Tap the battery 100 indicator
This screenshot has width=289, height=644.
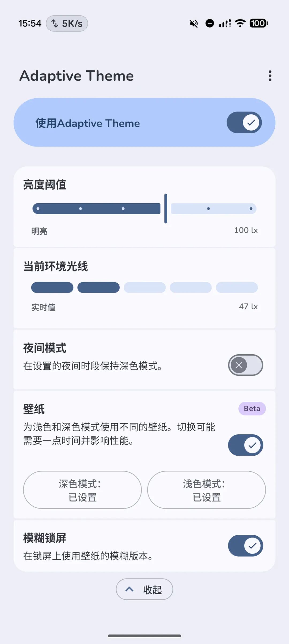tap(258, 23)
